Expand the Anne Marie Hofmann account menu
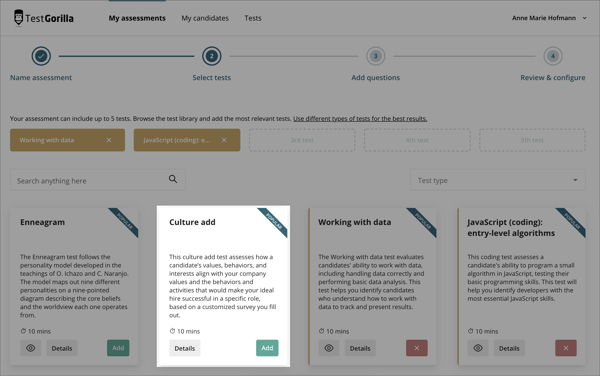This screenshot has width=600, height=376. (x=549, y=18)
